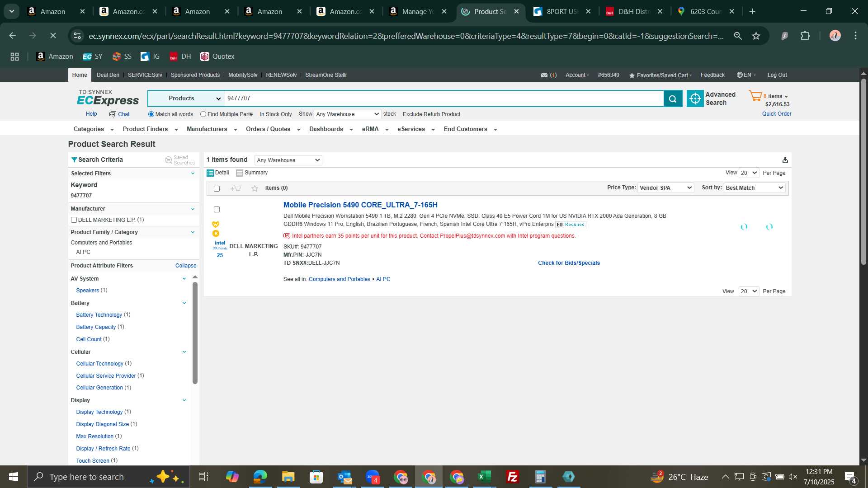Viewport: 868px width, 488px height.
Task: Tick Mobile Precision 5490 product checkbox
Action: (x=217, y=210)
